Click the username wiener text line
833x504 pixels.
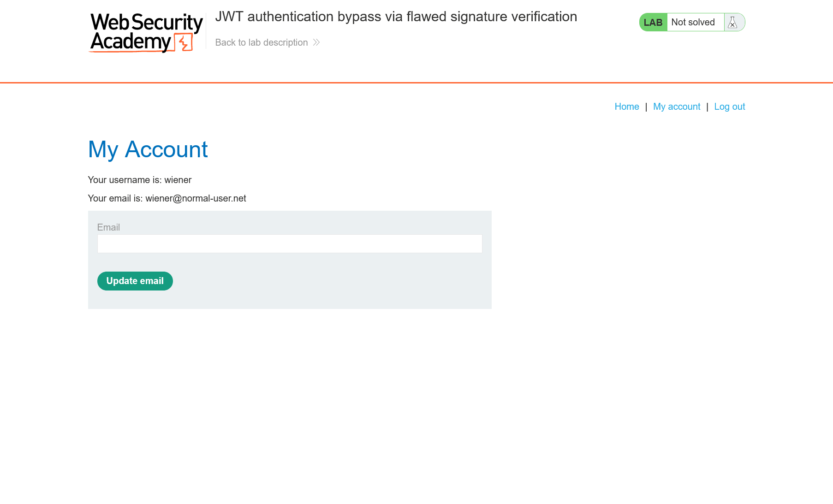tap(140, 180)
